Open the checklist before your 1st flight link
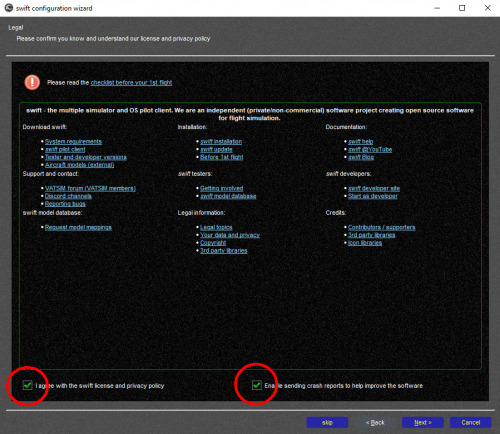This screenshot has width=500, height=434. [131, 82]
